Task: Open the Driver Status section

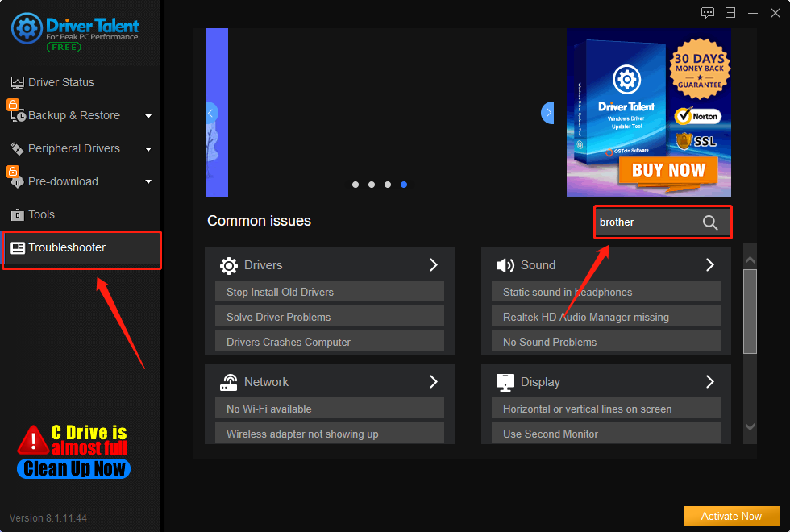Action: (x=52, y=82)
